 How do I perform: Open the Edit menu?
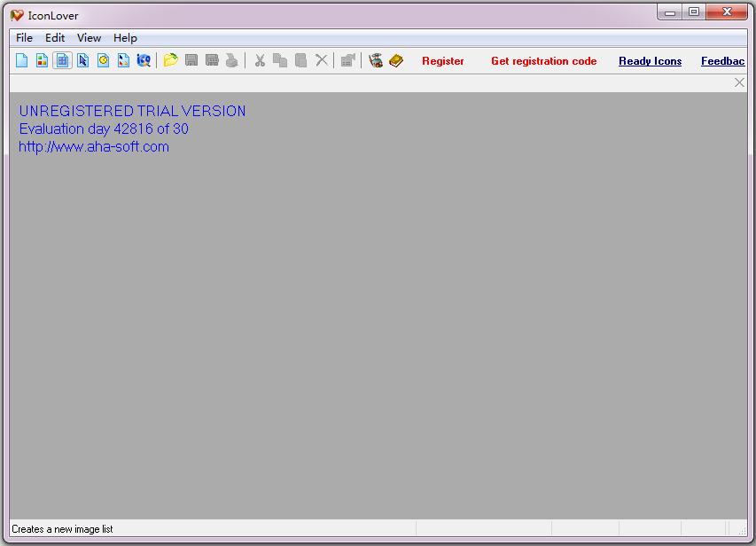point(55,38)
